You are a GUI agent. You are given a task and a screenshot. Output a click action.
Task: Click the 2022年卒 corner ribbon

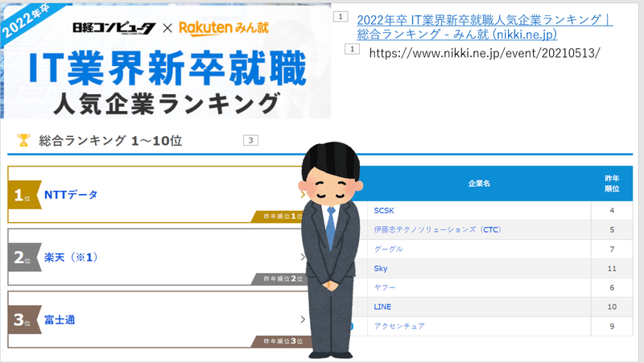[x=25, y=23]
